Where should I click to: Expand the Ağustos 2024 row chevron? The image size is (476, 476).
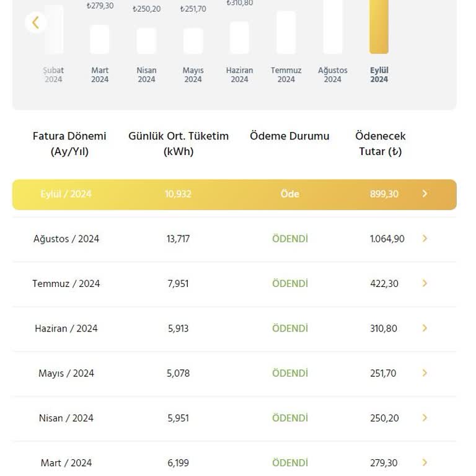click(425, 239)
